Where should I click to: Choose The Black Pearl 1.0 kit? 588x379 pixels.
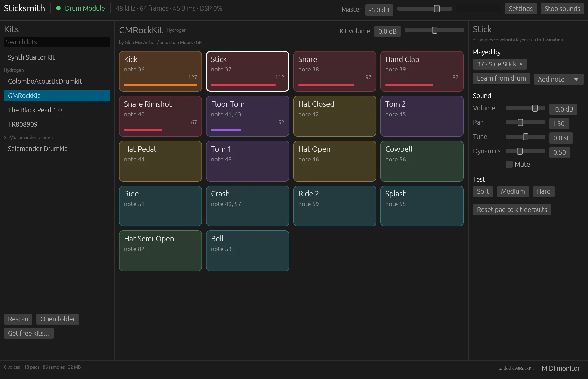pos(57,110)
